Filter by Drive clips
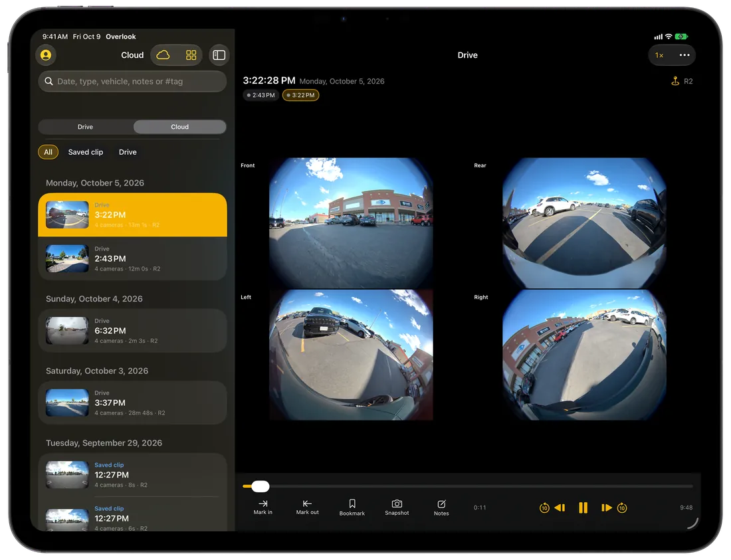The image size is (731, 560). coord(128,152)
